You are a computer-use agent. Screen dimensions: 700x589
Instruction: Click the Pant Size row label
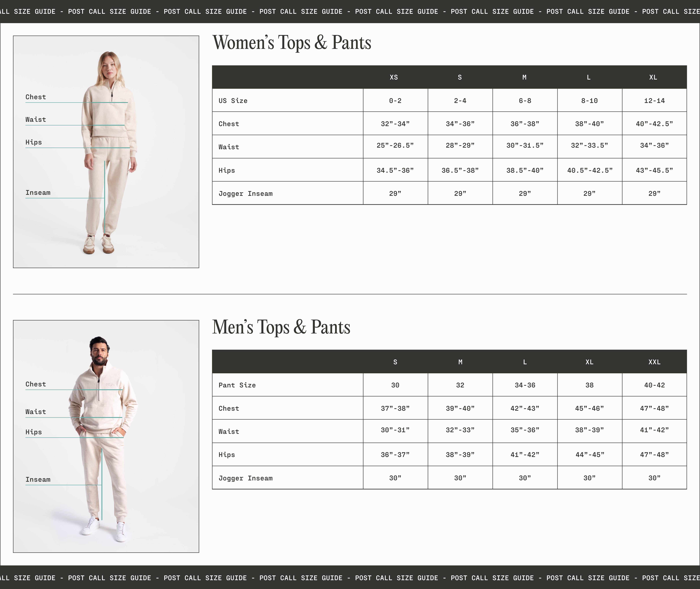tap(237, 385)
